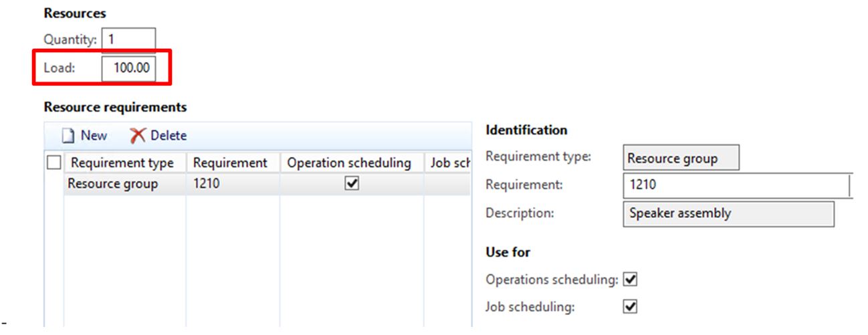868x335 pixels.
Task: Open the Requirement field containing 1210
Action: 736,185
